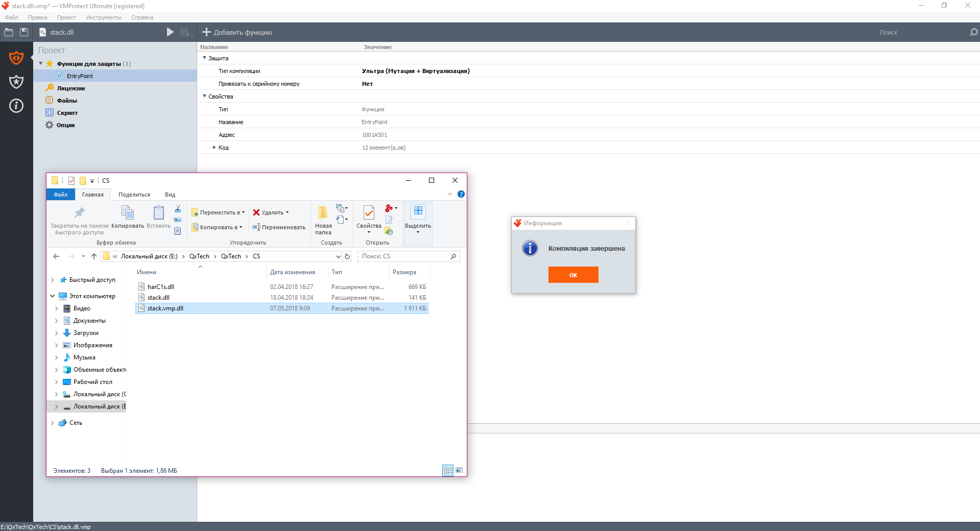
Task: Select Файлы node in project tree
Action: pos(67,101)
